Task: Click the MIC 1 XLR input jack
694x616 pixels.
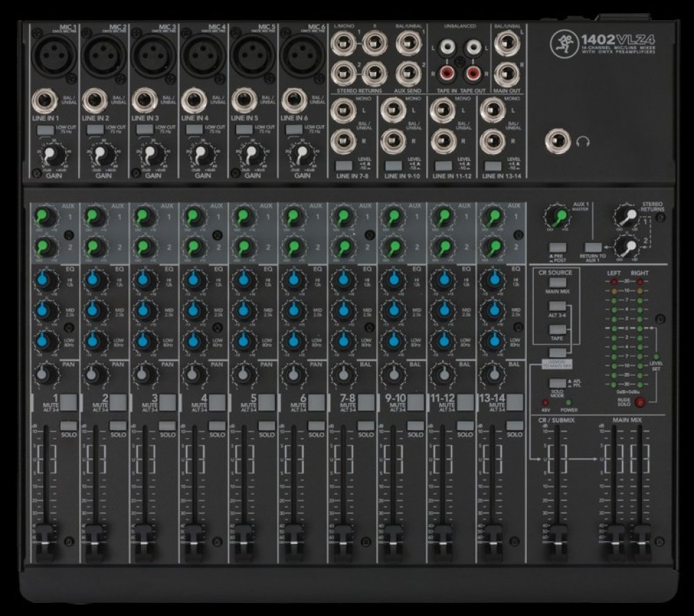Action: (x=53, y=55)
